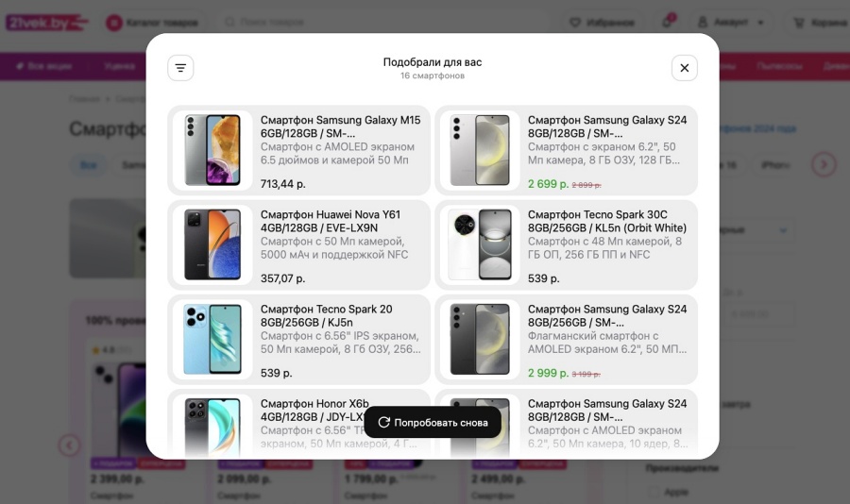Image resolution: width=850 pixels, height=504 pixels.
Task: Open the Каталог товаров menu icon
Action: click(x=114, y=23)
